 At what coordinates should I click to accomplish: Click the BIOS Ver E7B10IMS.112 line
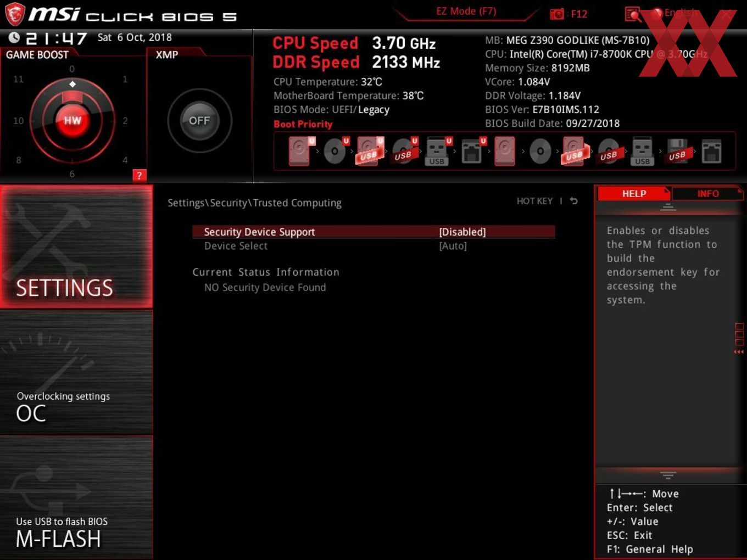(542, 110)
